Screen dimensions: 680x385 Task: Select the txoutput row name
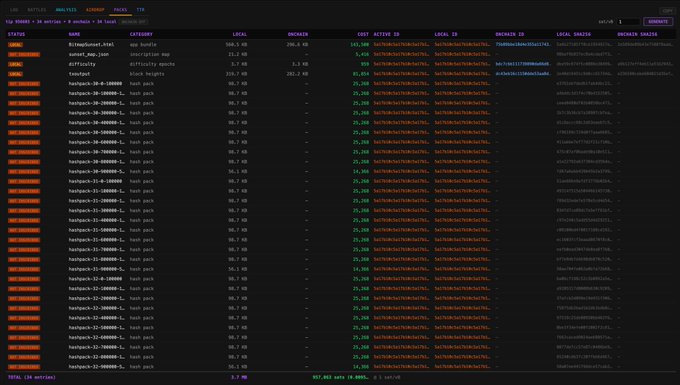tap(79, 74)
